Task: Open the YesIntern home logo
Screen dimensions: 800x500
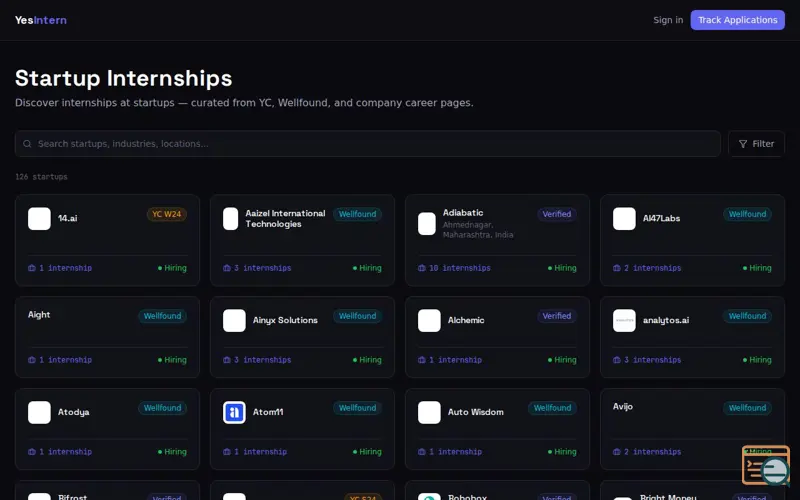Action: tap(41, 20)
